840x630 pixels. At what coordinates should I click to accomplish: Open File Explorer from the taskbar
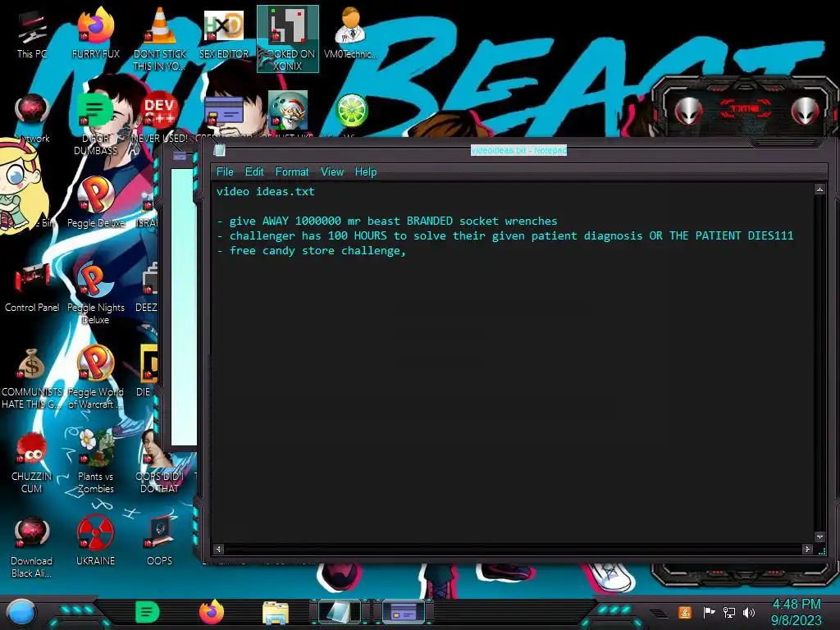(x=276, y=613)
